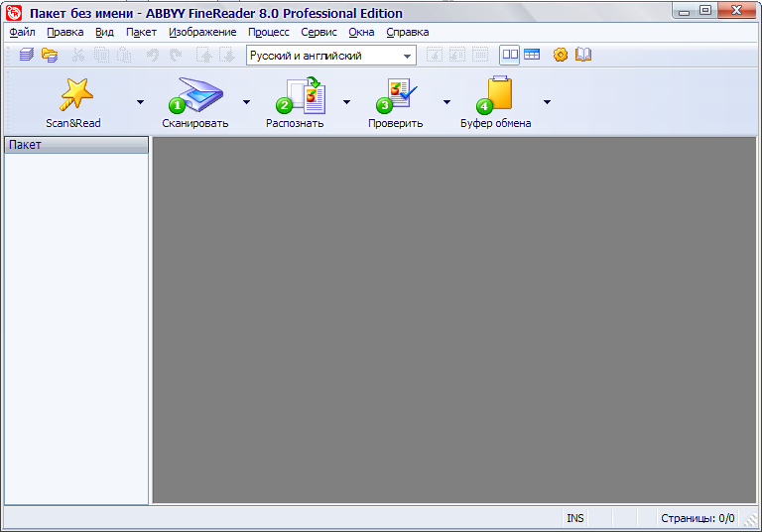Click the Буфер обмена clipboard icon
Screen dimensions: 762x532
[494, 94]
